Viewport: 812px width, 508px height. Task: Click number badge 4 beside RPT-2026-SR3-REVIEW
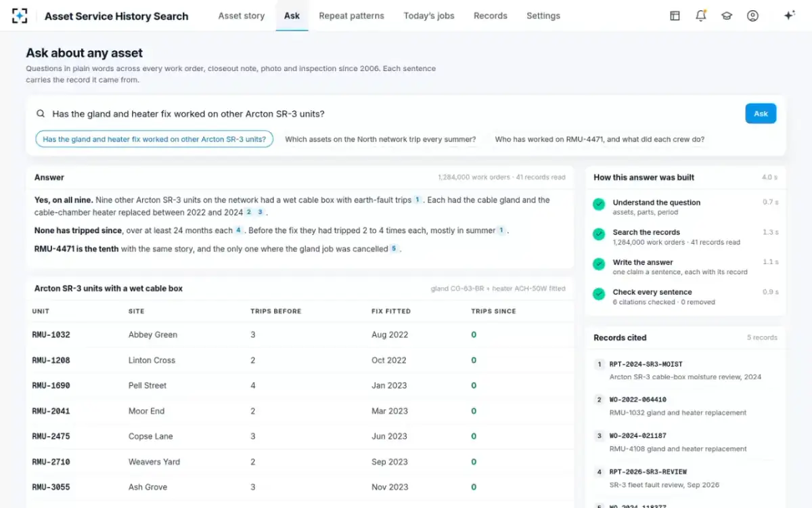pyautogui.click(x=599, y=471)
